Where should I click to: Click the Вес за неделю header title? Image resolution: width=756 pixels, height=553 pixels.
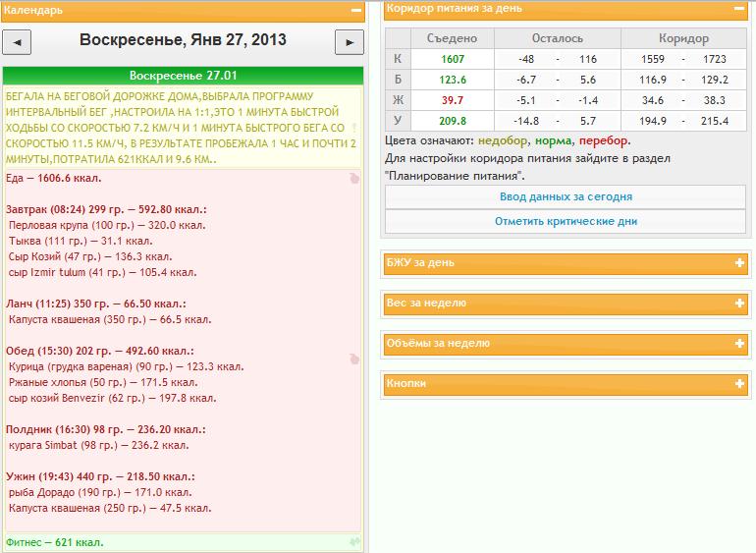click(426, 304)
